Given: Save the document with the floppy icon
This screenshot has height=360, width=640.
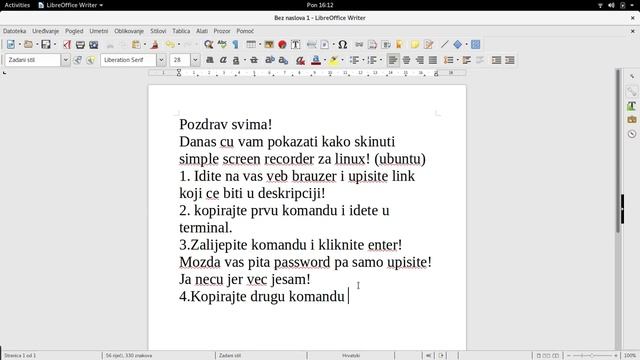Looking at the screenshot, I should click(46, 44).
